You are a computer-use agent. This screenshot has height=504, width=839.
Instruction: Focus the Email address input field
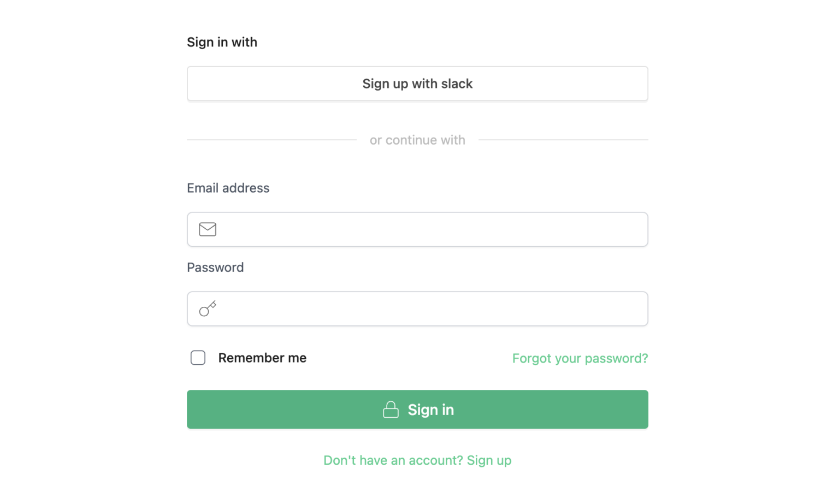pyautogui.click(x=432, y=229)
